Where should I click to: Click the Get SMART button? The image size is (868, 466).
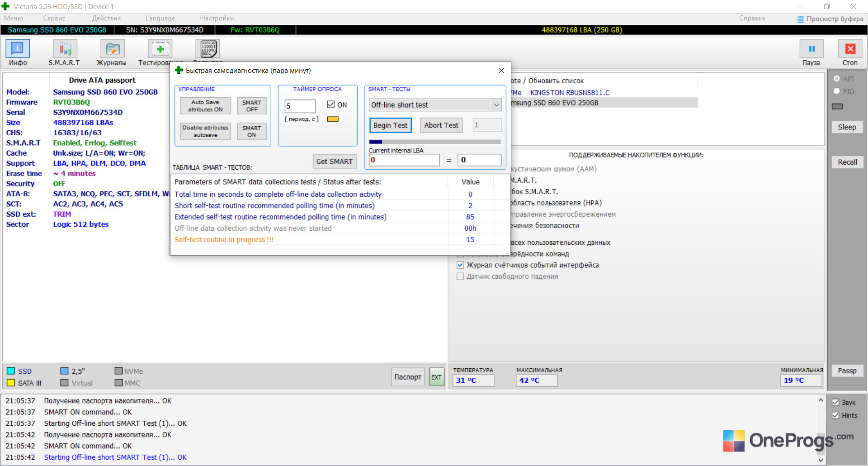[x=335, y=162]
